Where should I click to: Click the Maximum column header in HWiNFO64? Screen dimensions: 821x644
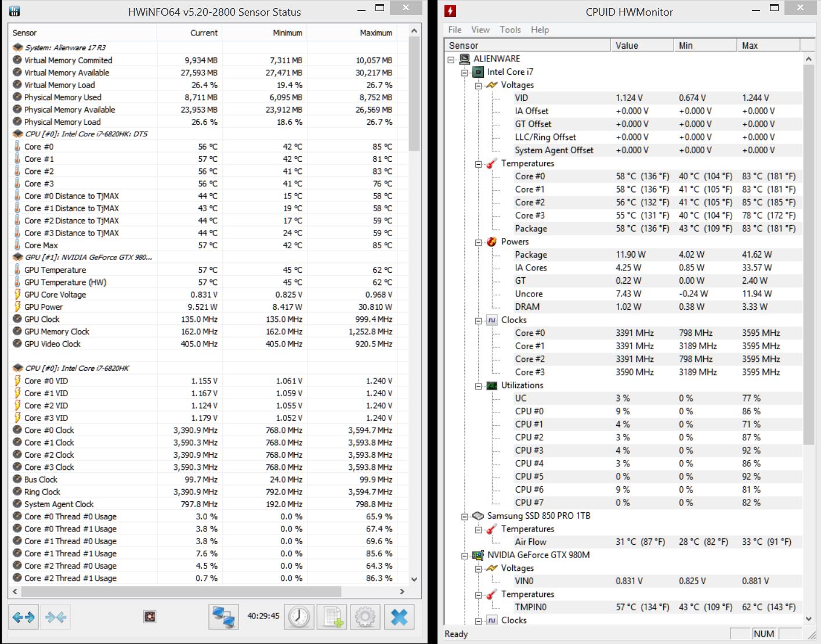[x=352, y=33]
